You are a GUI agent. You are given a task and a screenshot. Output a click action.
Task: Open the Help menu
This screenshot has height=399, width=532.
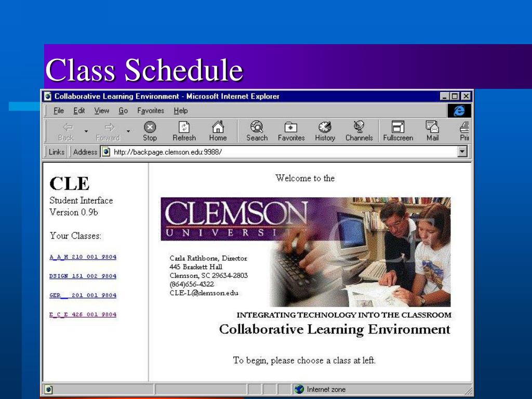(180, 111)
